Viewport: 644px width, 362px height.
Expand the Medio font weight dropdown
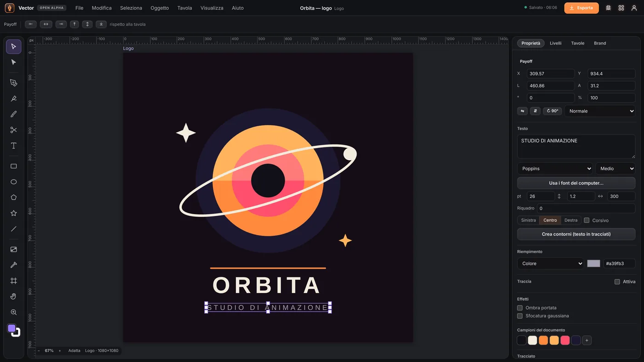[x=615, y=169]
